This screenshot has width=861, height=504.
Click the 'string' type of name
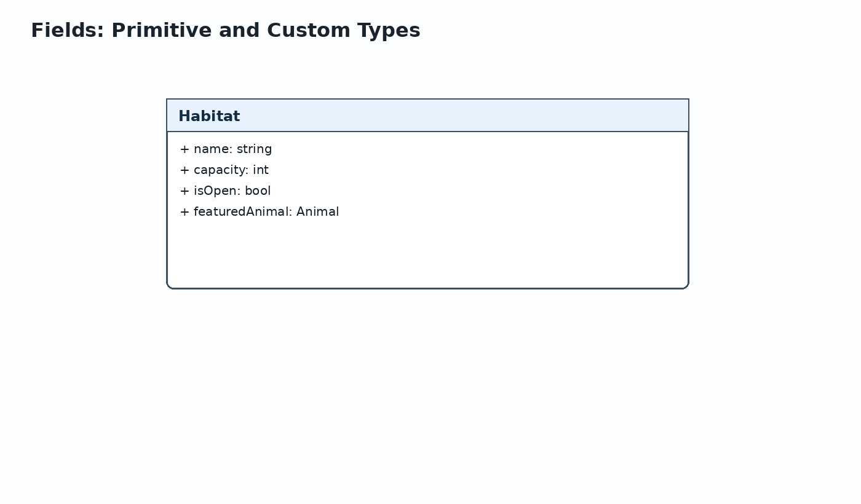coord(255,149)
